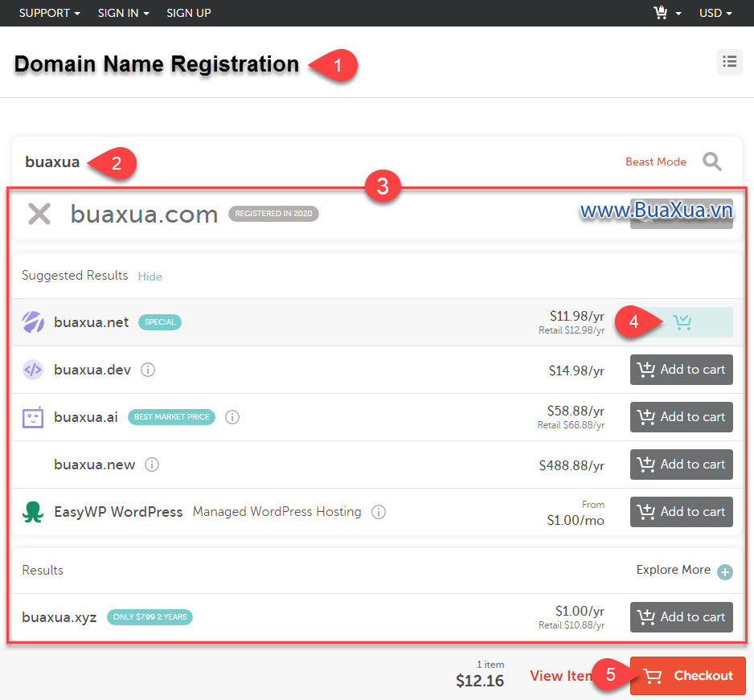Click the ONLY $7.99 2 YEARS badge
The width and height of the screenshot is (754, 700).
150,617
